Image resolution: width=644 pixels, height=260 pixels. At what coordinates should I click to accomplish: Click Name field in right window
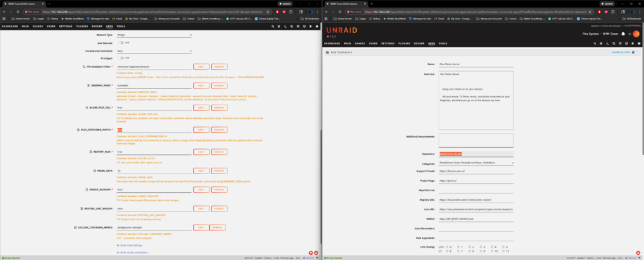476,65
